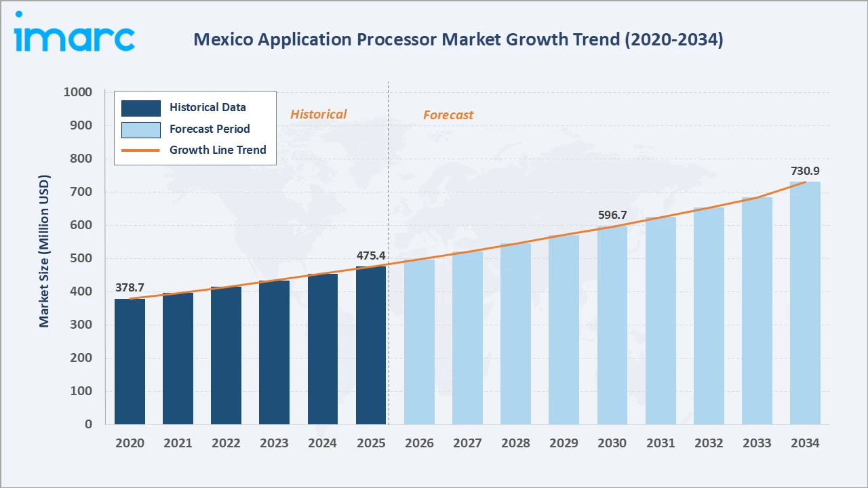Click the 2027 x-axis year label
This screenshot has width=868, height=488.
467,443
